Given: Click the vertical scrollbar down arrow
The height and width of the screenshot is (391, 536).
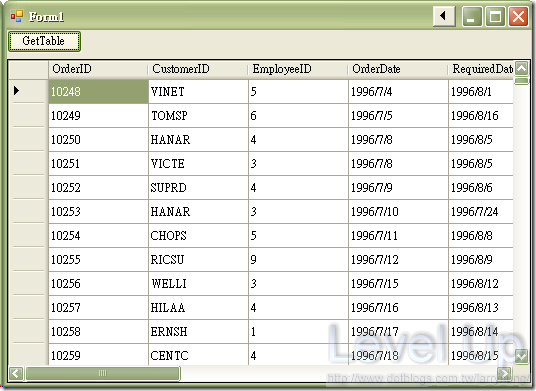Looking at the screenshot, I should coord(522,357).
